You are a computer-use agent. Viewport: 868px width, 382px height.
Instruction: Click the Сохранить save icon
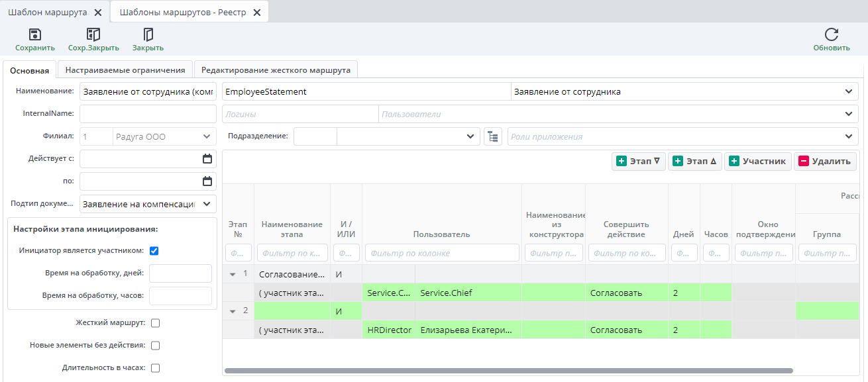coord(35,35)
